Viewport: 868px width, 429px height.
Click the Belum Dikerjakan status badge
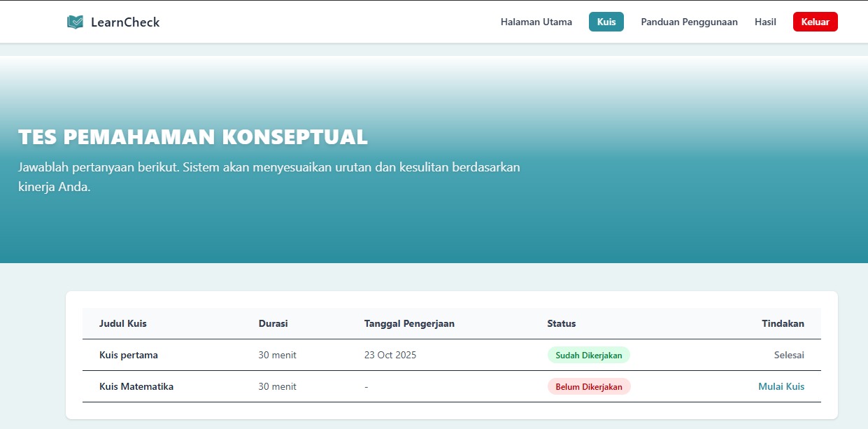[x=589, y=386]
